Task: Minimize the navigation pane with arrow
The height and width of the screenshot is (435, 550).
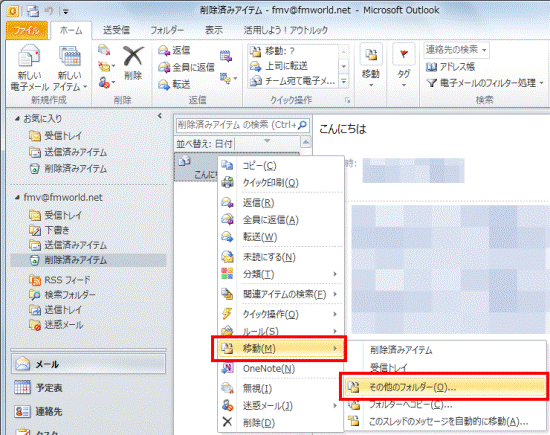Action: (160, 115)
